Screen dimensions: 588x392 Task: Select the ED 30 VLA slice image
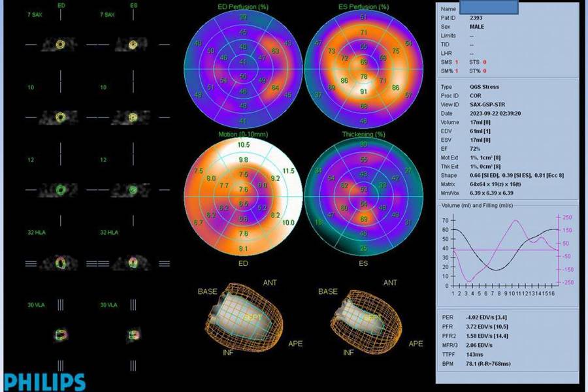61,334
